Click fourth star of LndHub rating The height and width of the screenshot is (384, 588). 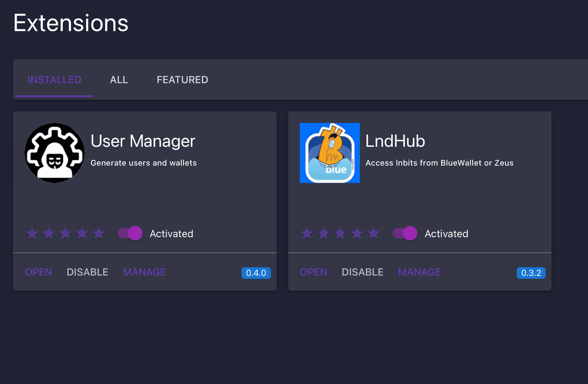click(357, 234)
